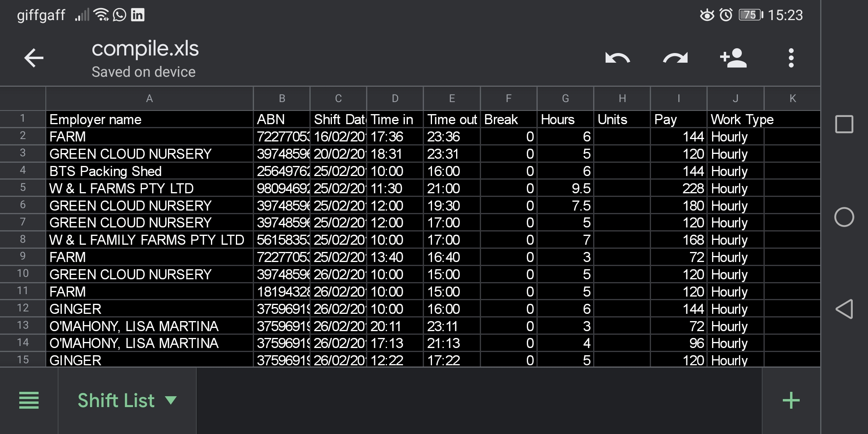This screenshot has height=434, width=868.
Task: Open the share/add people icon
Action: [x=733, y=58]
